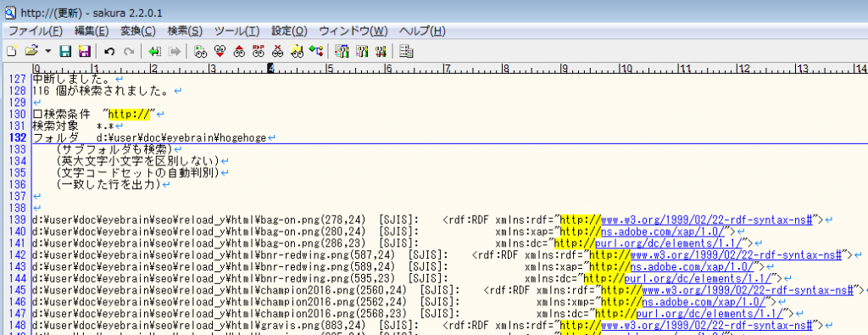Open the search dialog binoculars icon
868x335 pixels.
tap(200, 52)
